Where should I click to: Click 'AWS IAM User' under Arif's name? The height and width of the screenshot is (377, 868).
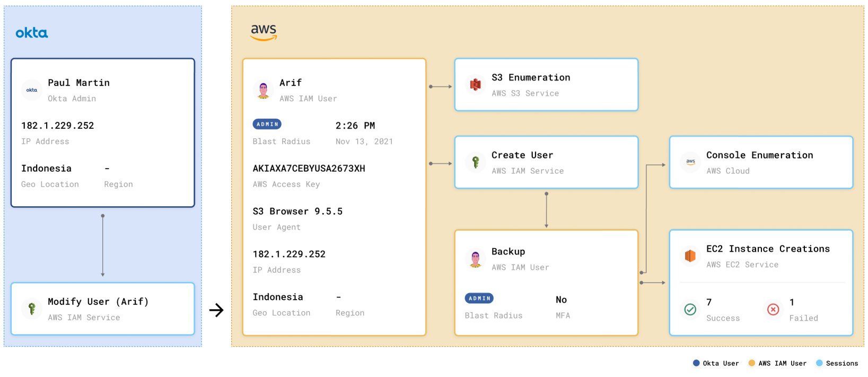[308, 99]
